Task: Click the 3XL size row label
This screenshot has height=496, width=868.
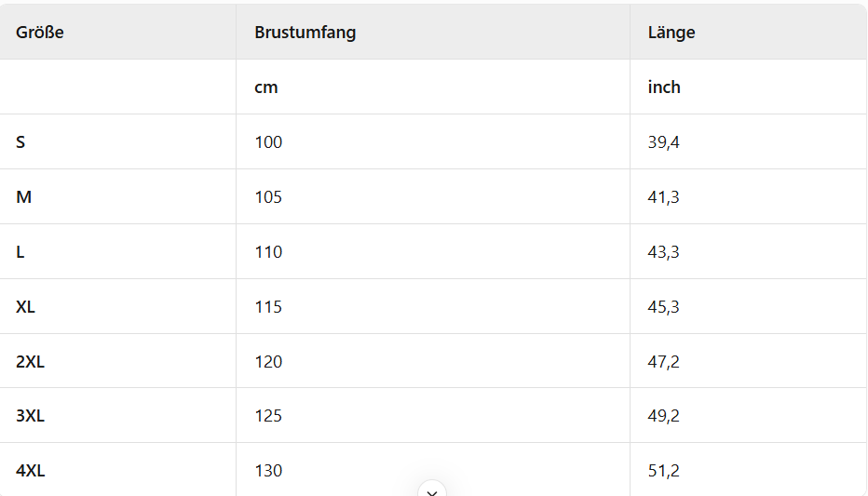Action: 30,416
